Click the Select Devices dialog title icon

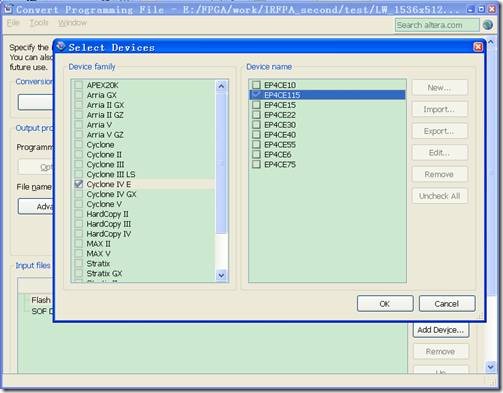click(60, 46)
